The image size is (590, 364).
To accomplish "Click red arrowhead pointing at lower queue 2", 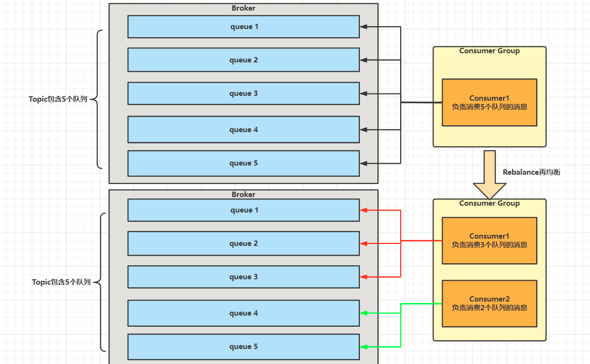I will pyautogui.click(x=364, y=243).
